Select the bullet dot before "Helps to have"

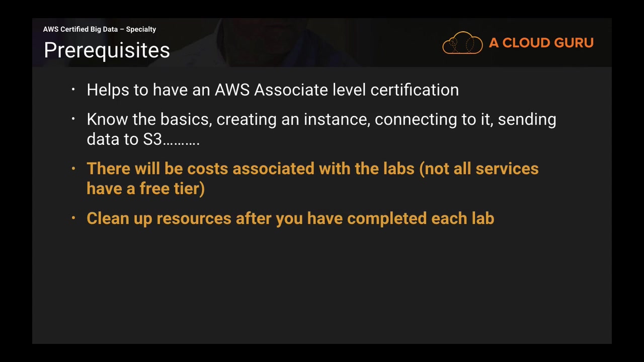73,90
